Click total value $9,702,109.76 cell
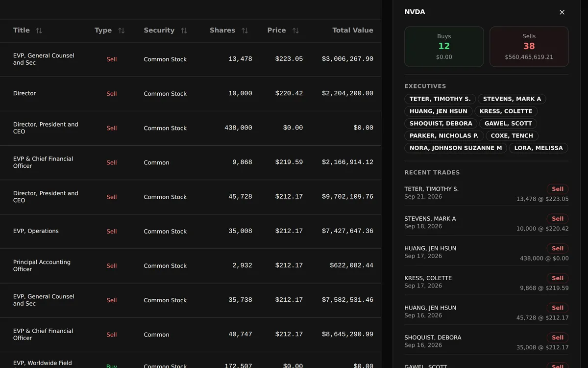The image size is (588, 368). (347, 197)
